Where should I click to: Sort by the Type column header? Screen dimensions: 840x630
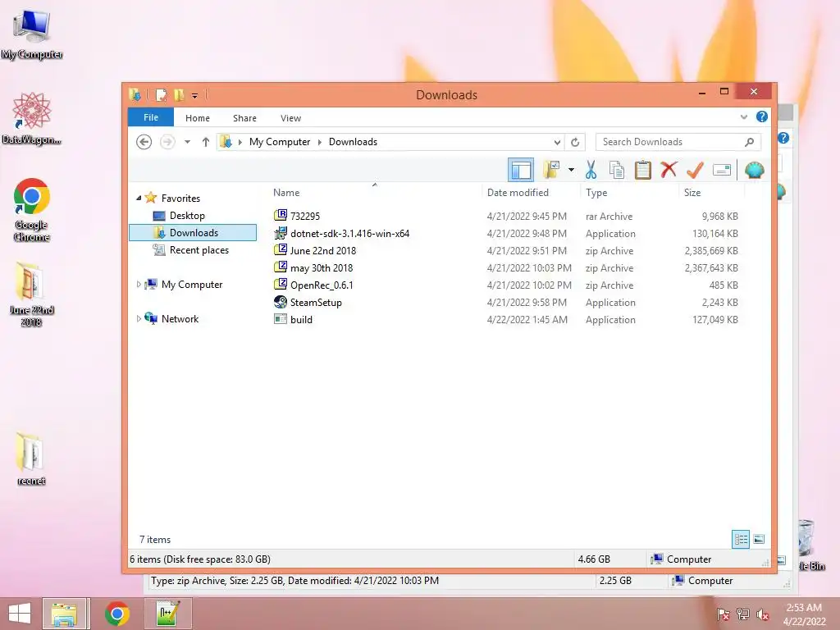[x=596, y=192]
